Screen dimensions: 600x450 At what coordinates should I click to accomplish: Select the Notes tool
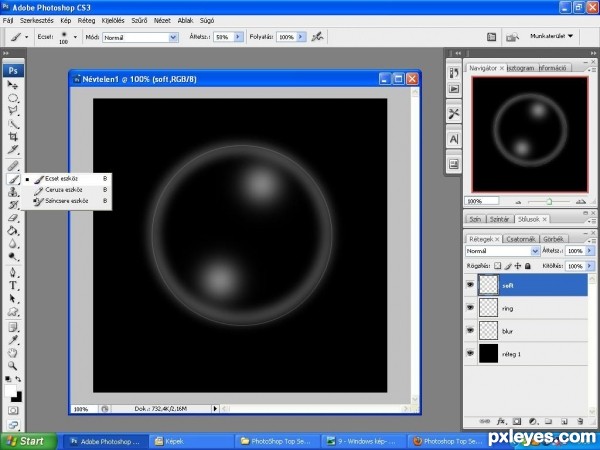[13, 327]
